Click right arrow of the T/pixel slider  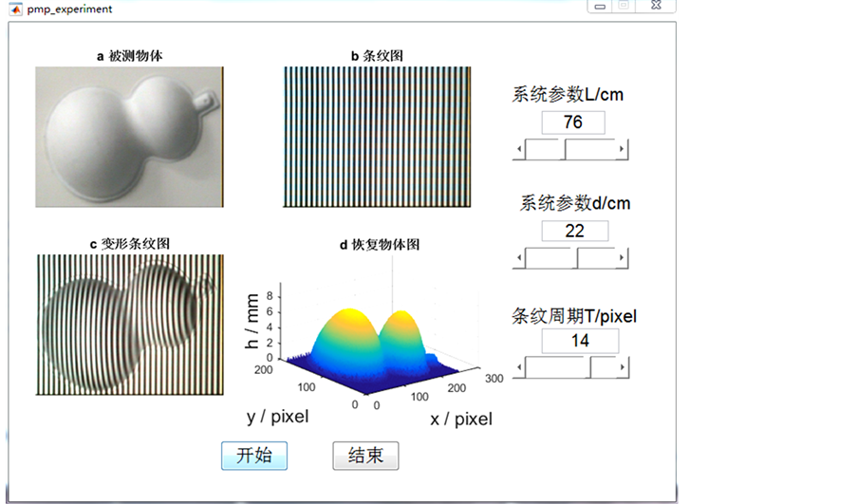(622, 366)
